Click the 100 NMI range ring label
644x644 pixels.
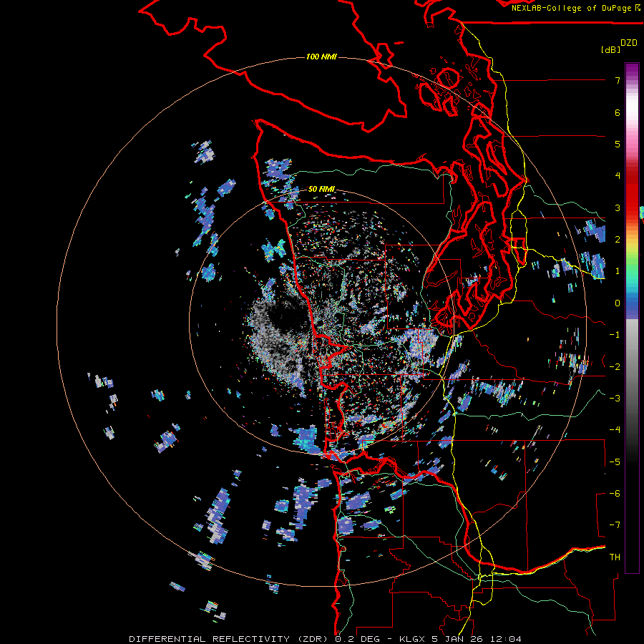tap(321, 57)
